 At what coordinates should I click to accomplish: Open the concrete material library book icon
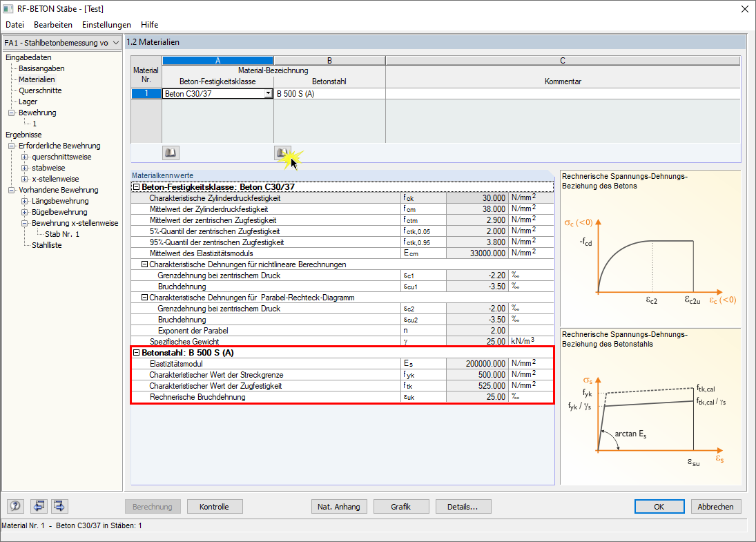pos(171,153)
